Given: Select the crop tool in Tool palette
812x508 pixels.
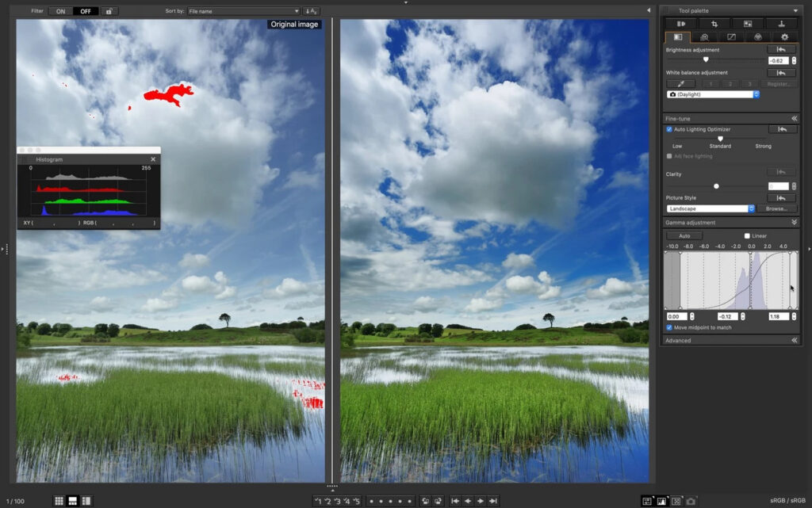Looking at the screenshot, I should pyautogui.click(x=714, y=24).
